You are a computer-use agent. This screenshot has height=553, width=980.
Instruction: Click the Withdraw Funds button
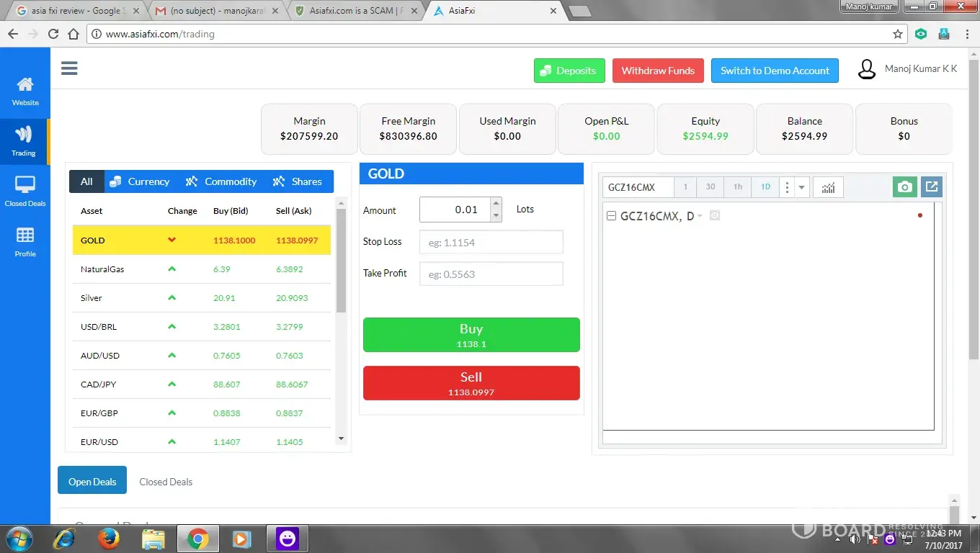coord(658,71)
